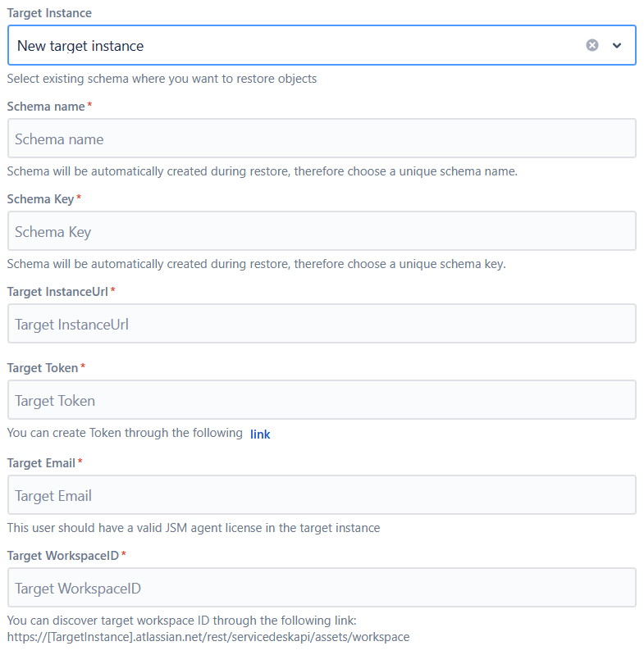Click the Schema name required label
644x655 pixels.
point(49,107)
